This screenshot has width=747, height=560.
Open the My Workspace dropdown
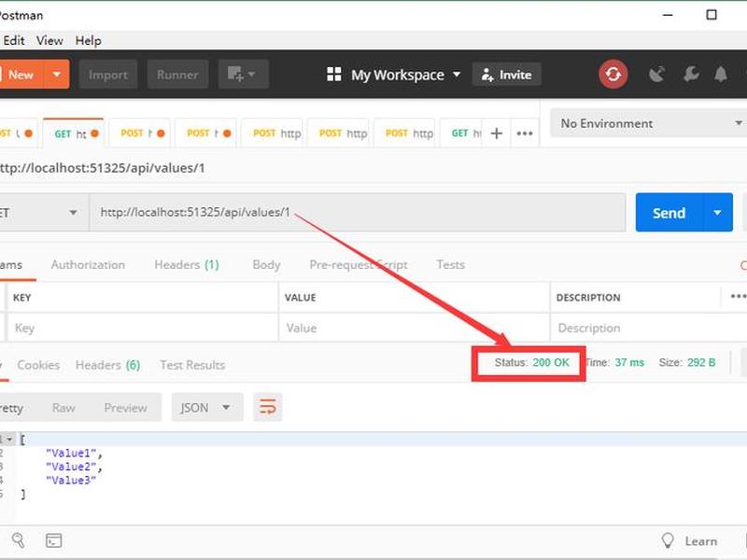(406, 75)
